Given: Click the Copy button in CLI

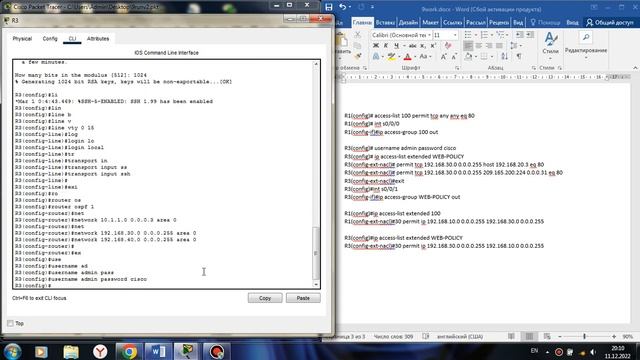Looking at the screenshot, I should tap(265, 298).
